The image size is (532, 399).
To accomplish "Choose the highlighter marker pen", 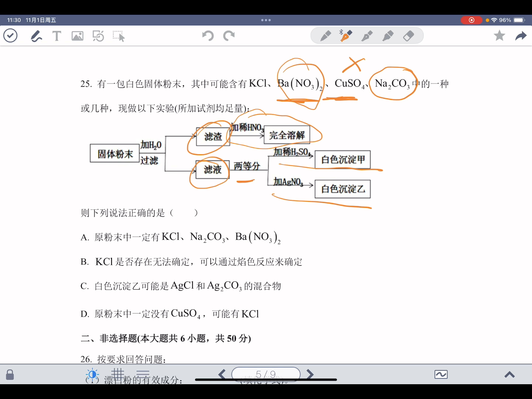I will coord(388,36).
